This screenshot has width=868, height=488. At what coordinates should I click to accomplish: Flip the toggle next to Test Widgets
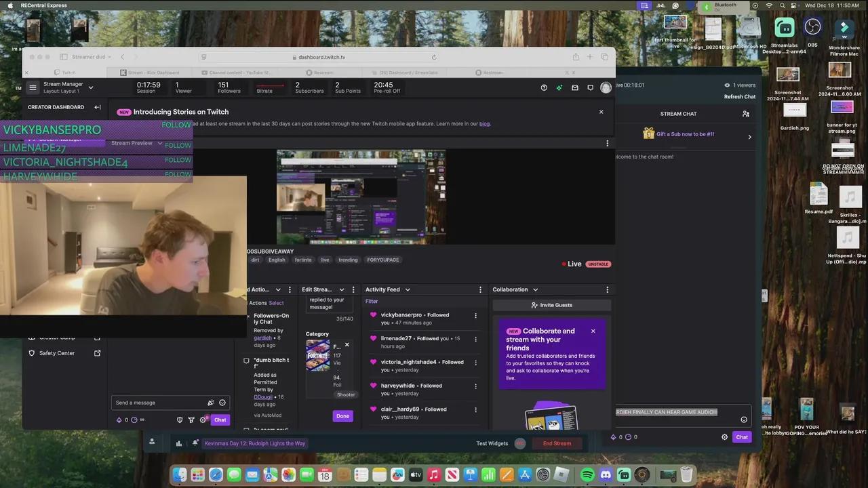[x=519, y=443]
